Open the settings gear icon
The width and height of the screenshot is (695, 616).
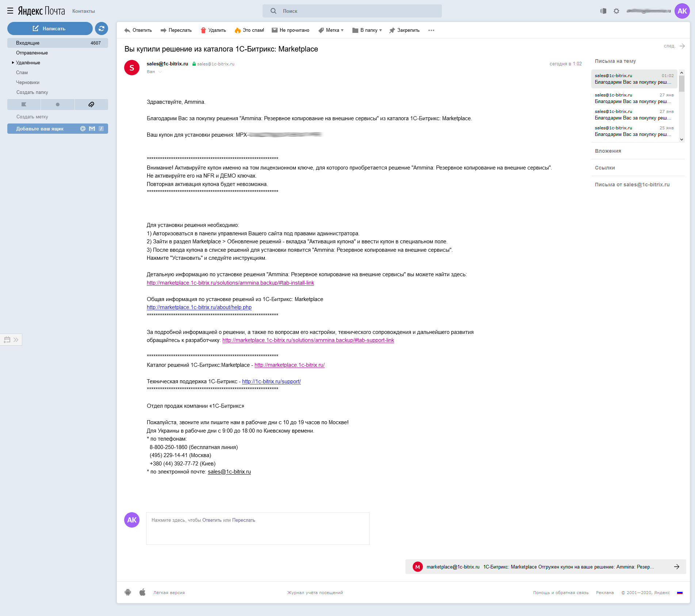tap(616, 11)
